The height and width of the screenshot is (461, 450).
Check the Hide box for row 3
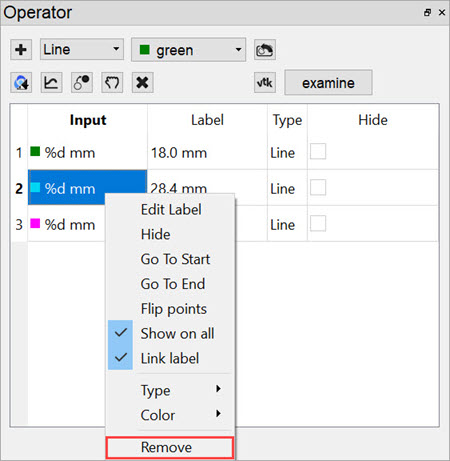pyautogui.click(x=318, y=224)
